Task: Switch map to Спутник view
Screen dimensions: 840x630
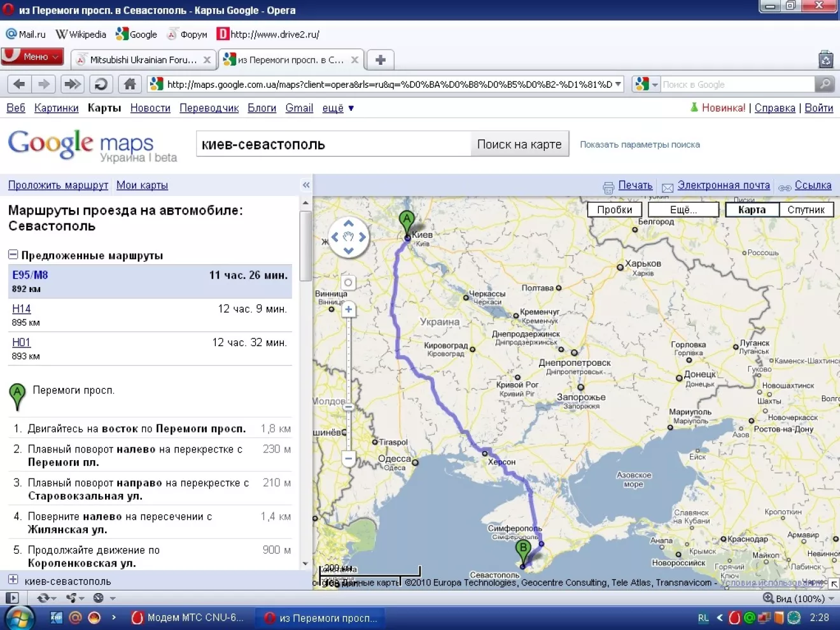Action: [806, 209]
